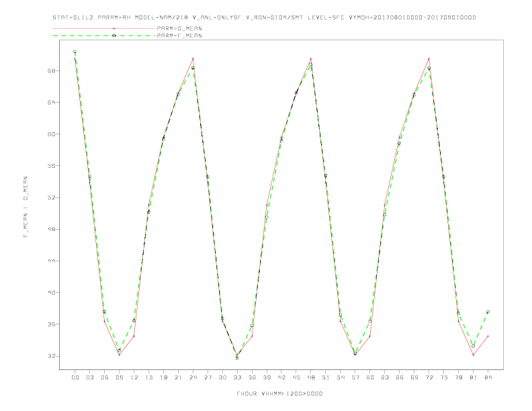This screenshot has height=411, width=532.
Task: Click the y-axis tick value 40
Action: 52,292
